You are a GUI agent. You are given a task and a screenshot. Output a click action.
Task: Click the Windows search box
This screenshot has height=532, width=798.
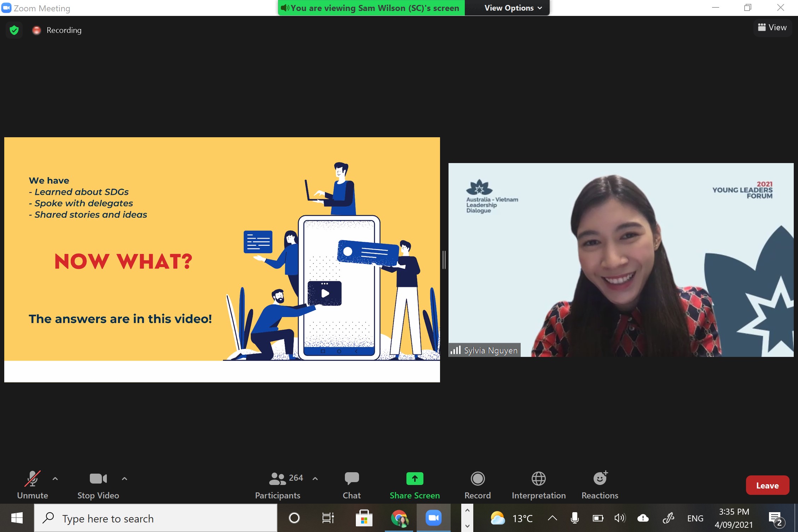[x=156, y=518]
